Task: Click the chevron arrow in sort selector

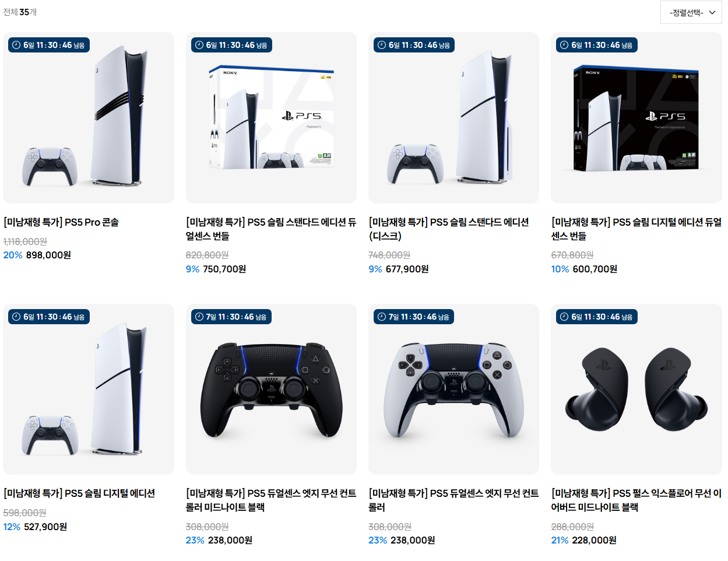Action: coord(712,12)
